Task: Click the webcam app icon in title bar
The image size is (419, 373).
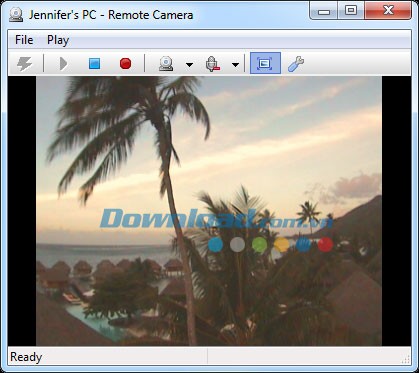Action: tap(16, 15)
